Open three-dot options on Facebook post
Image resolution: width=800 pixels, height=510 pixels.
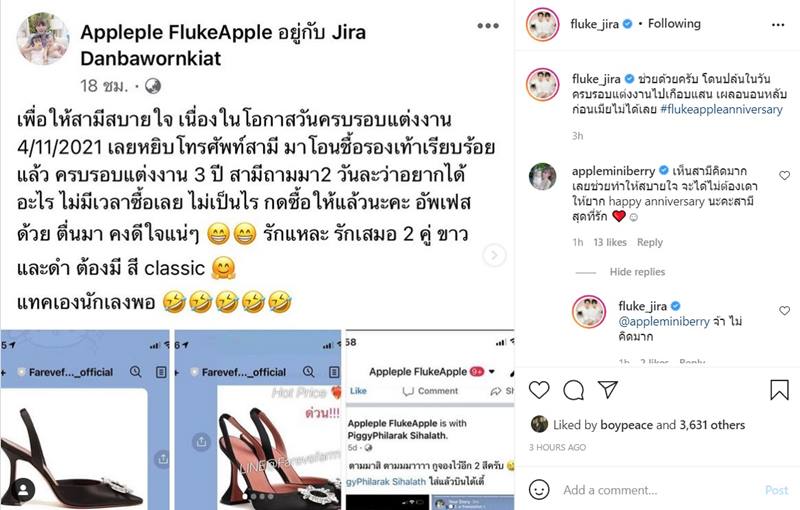(x=488, y=26)
